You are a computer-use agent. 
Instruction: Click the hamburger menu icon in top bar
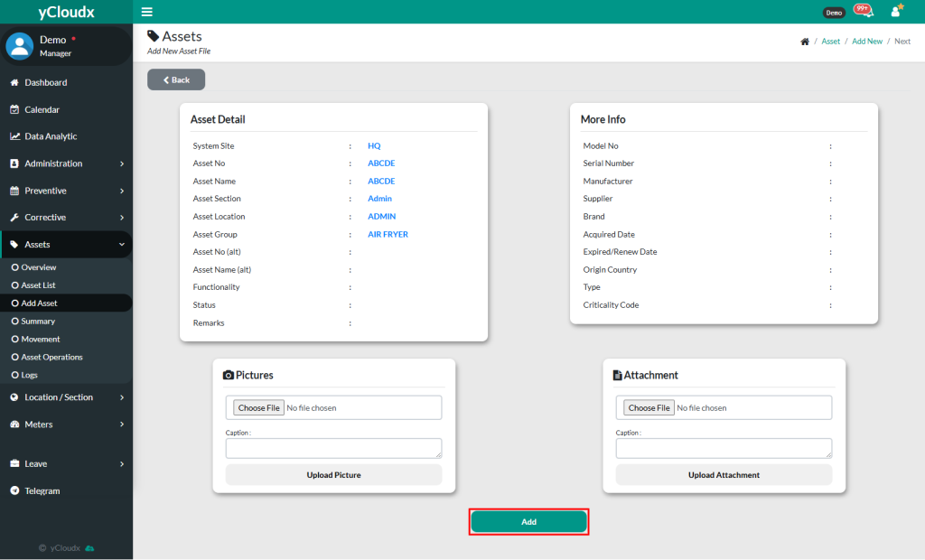(147, 12)
